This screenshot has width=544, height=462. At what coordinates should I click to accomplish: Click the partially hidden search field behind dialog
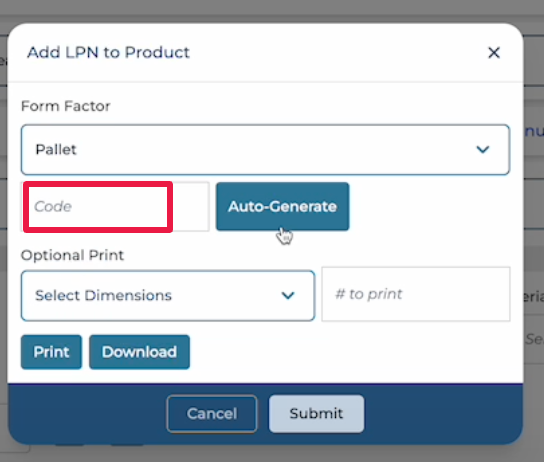click(534, 339)
